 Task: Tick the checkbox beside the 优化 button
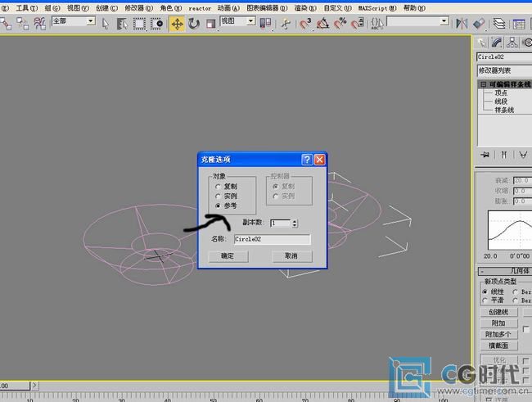(526, 360)
